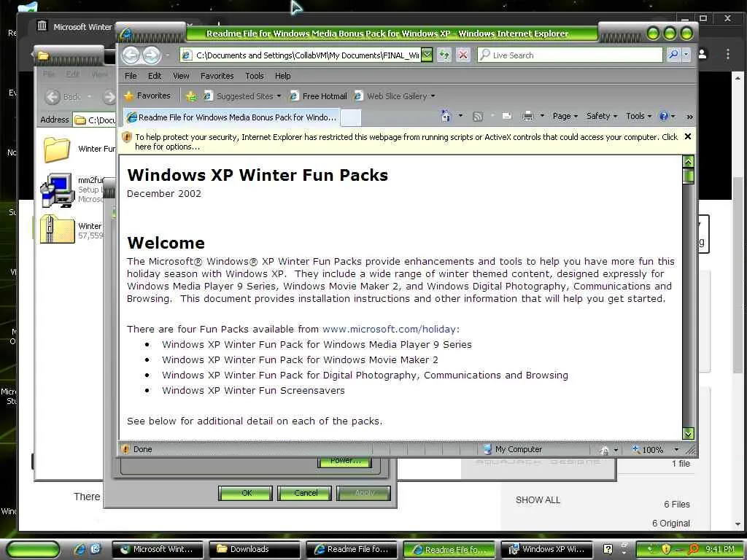
Task: Switch to Downloads taskbar button
Action: coord(255,550)
